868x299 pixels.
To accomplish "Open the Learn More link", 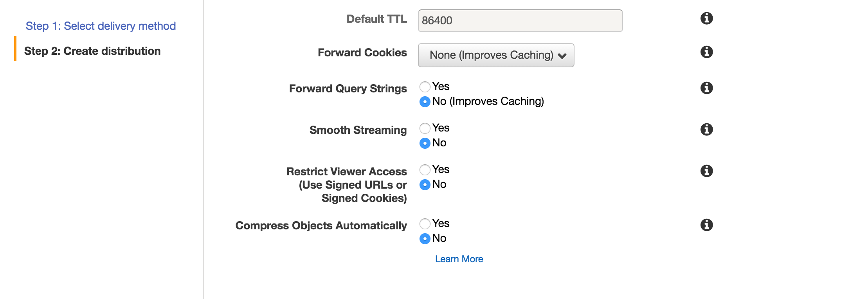I will (x=459, y=259).
